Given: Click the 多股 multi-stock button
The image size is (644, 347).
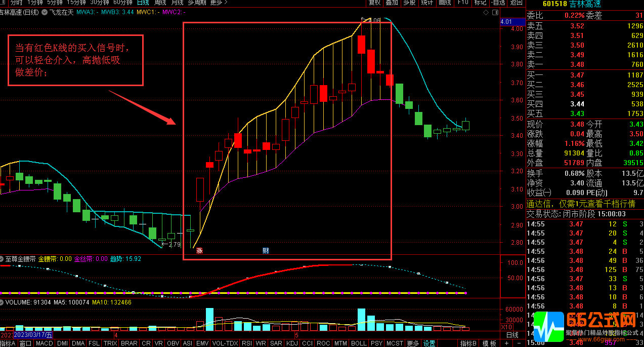Looking at the screenshot, I should (x=409, y=3).
